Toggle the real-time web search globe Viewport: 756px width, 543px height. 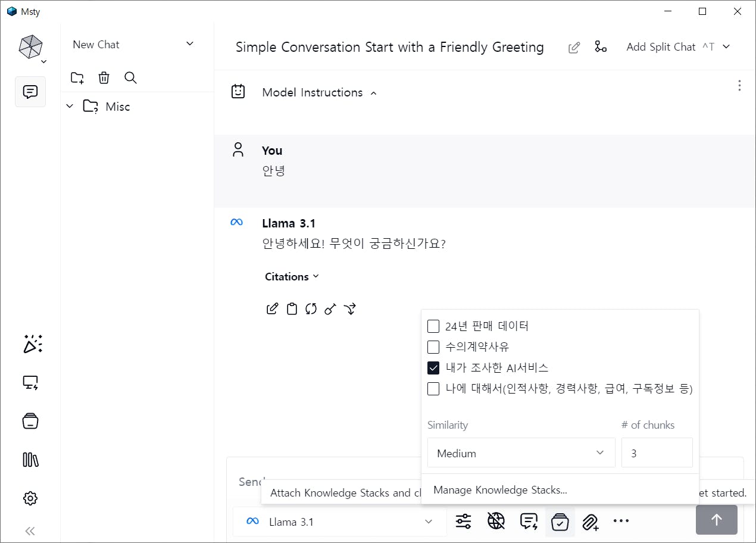tap(496, 522)
